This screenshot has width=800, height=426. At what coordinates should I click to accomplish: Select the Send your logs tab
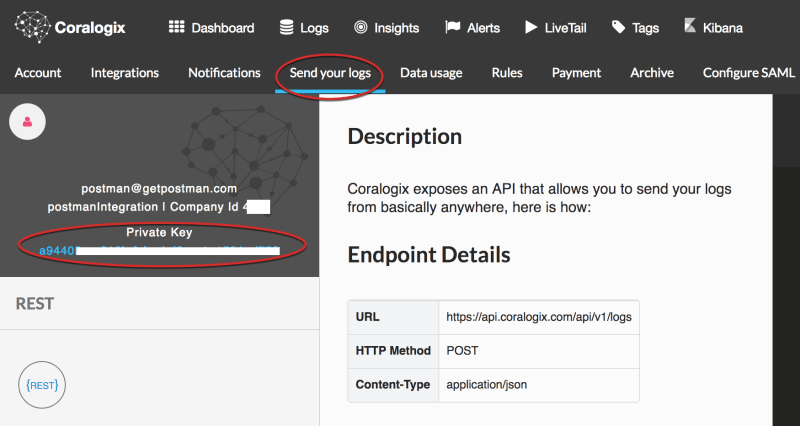click(330, 73)
